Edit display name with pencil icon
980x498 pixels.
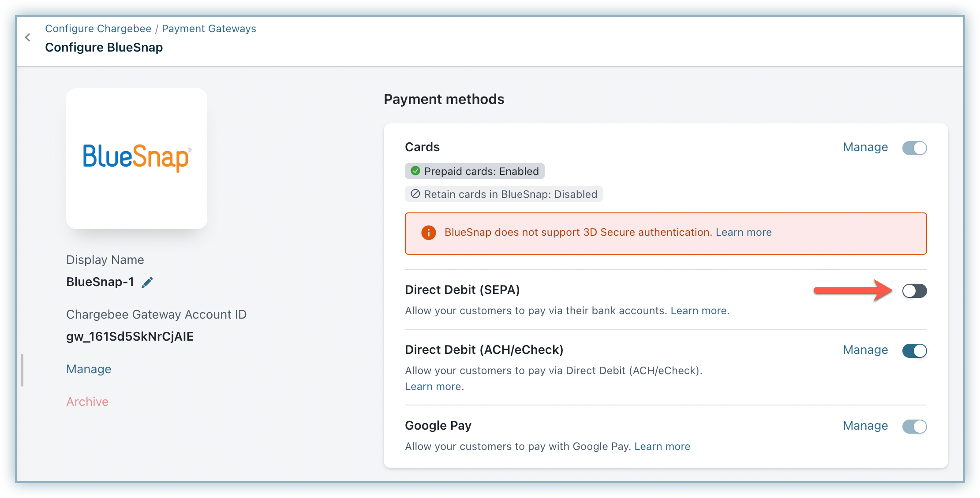pyautogui.click(x=147, y=282)
